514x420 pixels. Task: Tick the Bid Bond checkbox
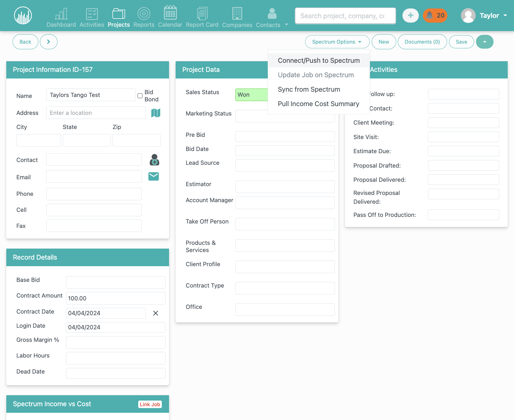140,96
